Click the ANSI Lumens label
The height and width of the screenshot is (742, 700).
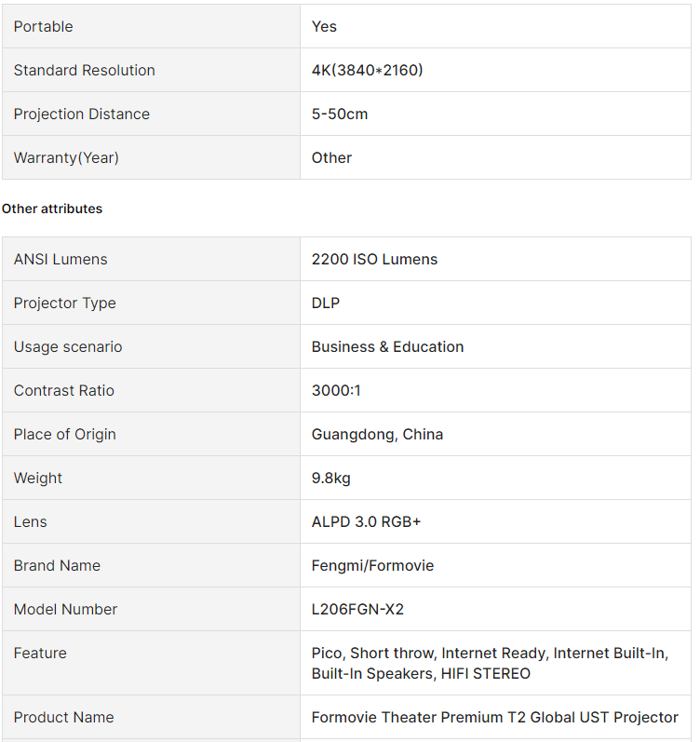point(61,259)
